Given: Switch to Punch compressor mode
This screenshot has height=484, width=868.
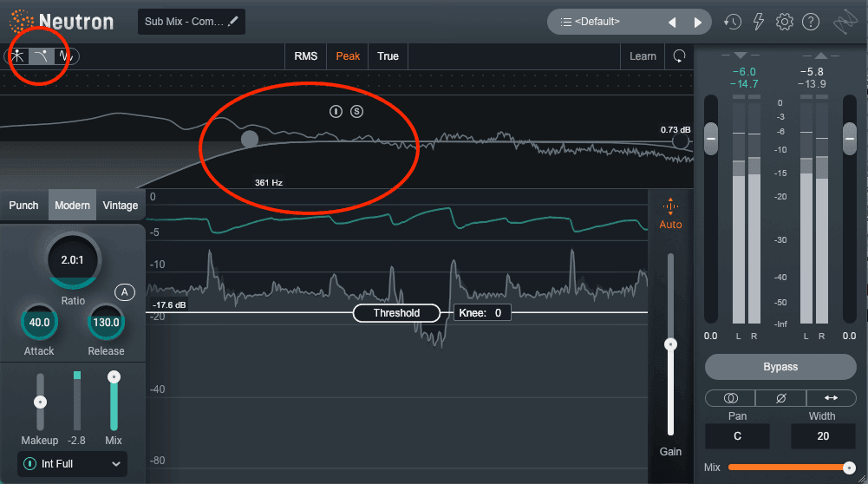Looking at the screenshot, I should pos(23,205).
